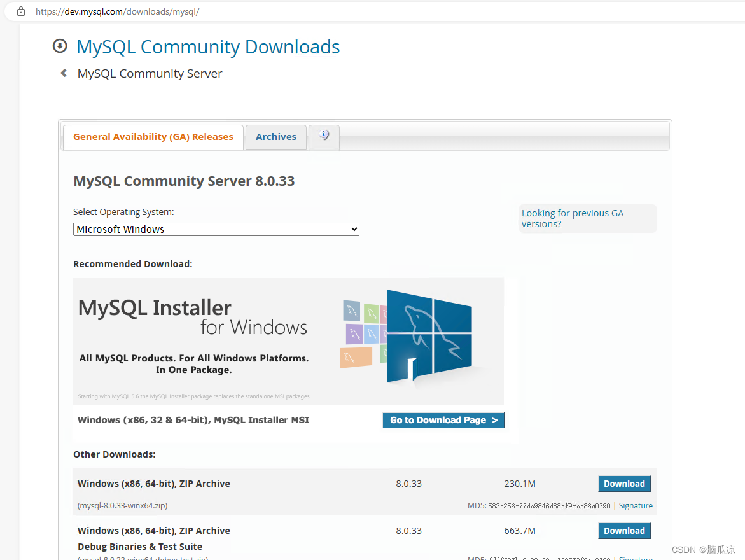The image size is (745, 560).
Task: Download the 230.1M Windows ZIP Archive
Action: tap(624, 484)
